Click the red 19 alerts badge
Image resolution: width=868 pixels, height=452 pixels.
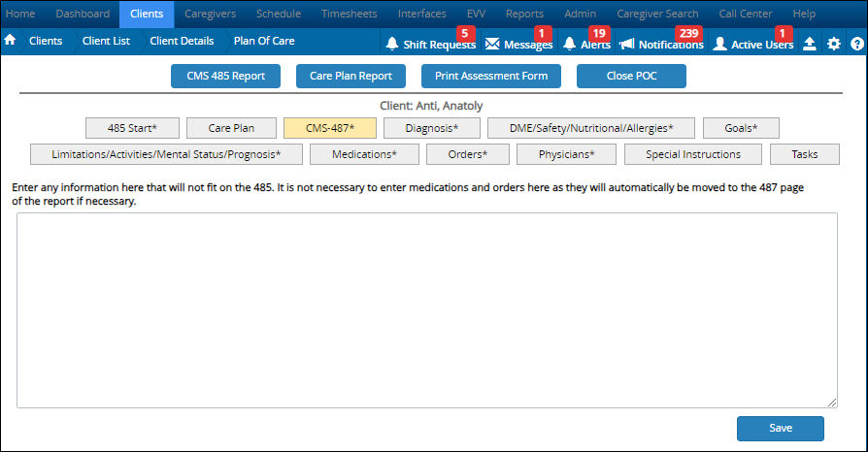point(599,33)
